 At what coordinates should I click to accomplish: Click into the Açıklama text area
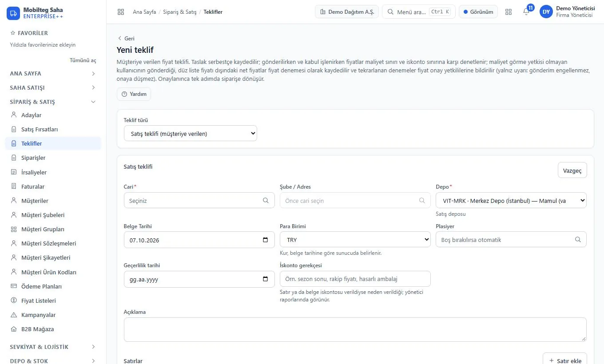[x=355, y=329]
